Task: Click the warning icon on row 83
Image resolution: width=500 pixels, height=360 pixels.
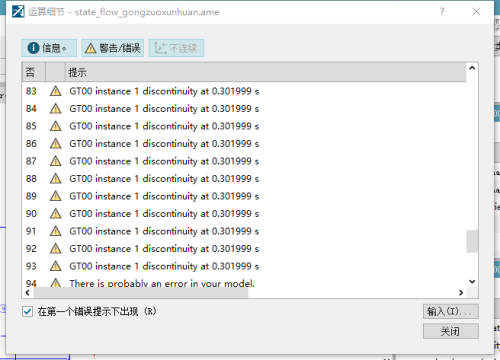Action: click(x=55, y=91)
